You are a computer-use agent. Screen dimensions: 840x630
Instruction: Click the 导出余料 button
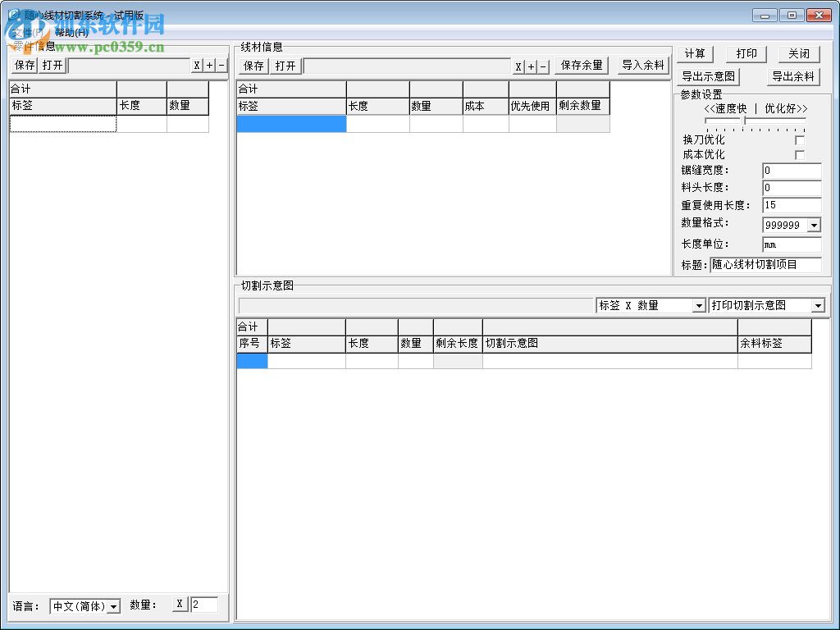click(x=793, y=76)
